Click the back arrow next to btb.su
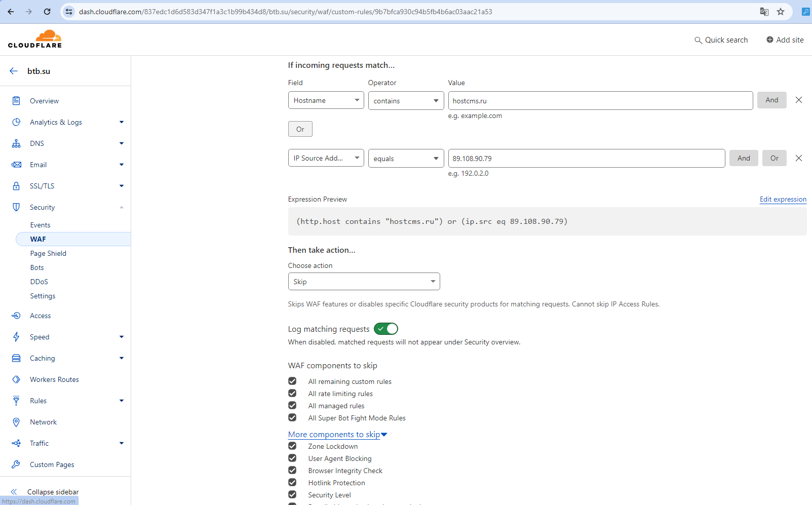The height and width of the screenshot is (505, 812). tap(14, 71)
